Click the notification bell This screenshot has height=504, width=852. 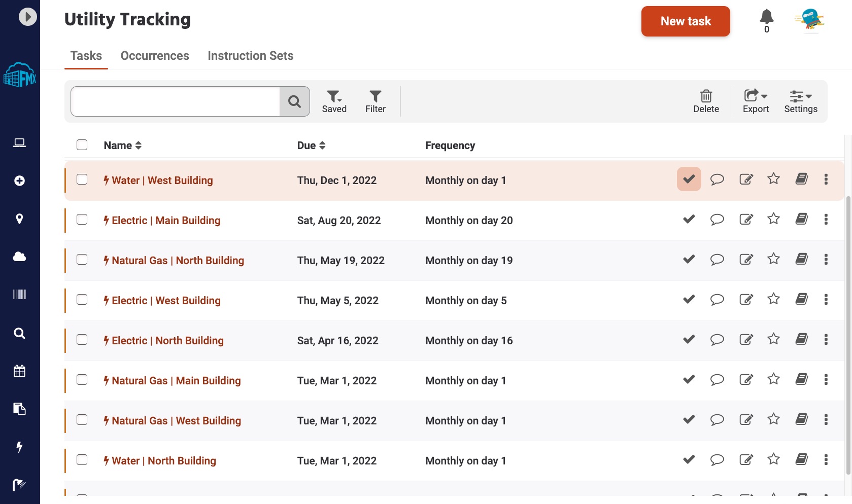tap(766, 17)
